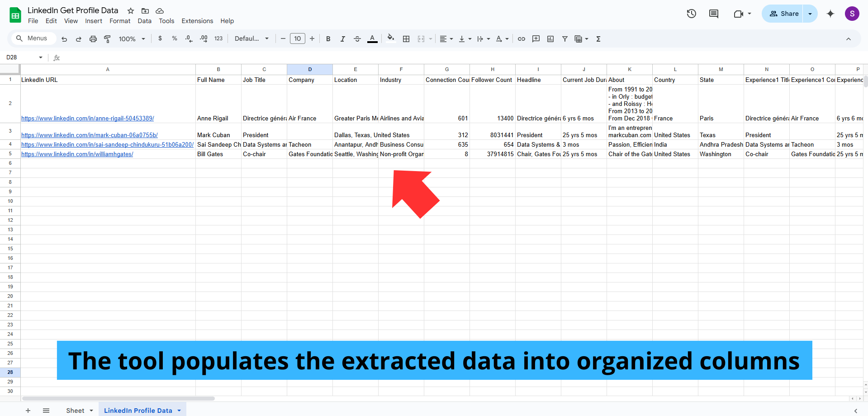Open the File menu
Viewport: 868px width, 416px height.
(x=33, y=21)
